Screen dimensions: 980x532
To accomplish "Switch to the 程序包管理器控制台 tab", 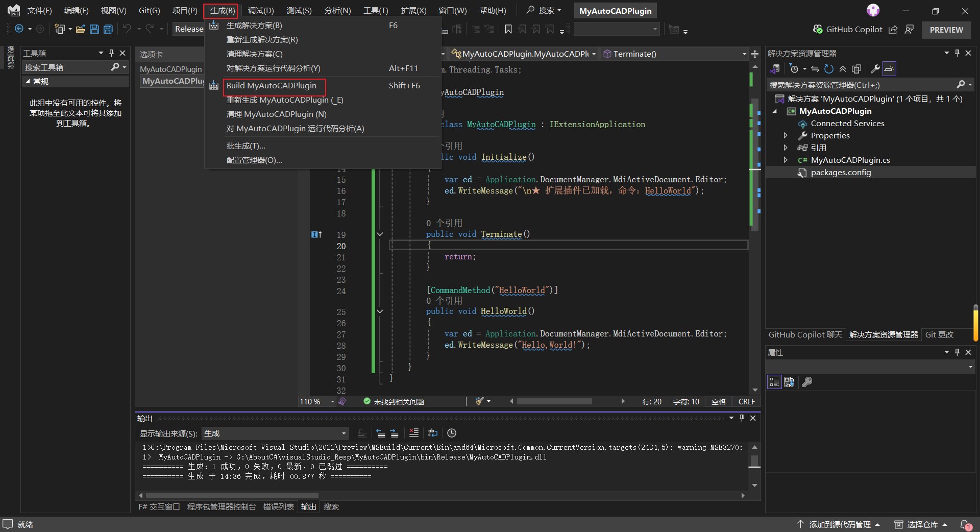I will coord(222,507).
